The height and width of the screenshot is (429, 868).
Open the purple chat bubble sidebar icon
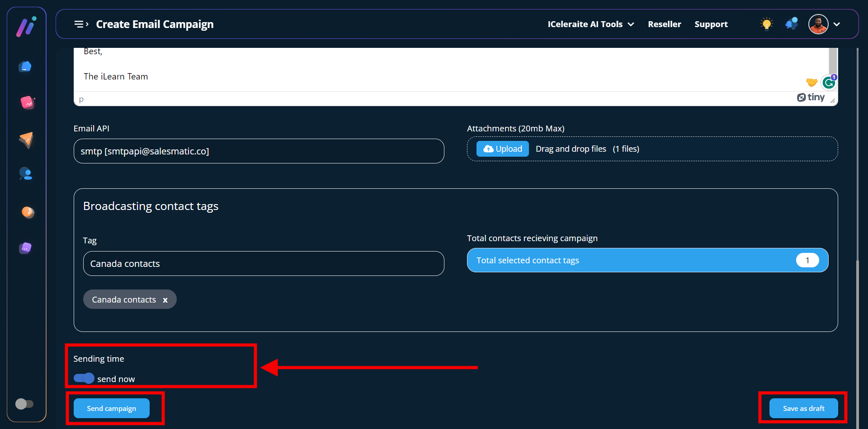coord(25,248)
